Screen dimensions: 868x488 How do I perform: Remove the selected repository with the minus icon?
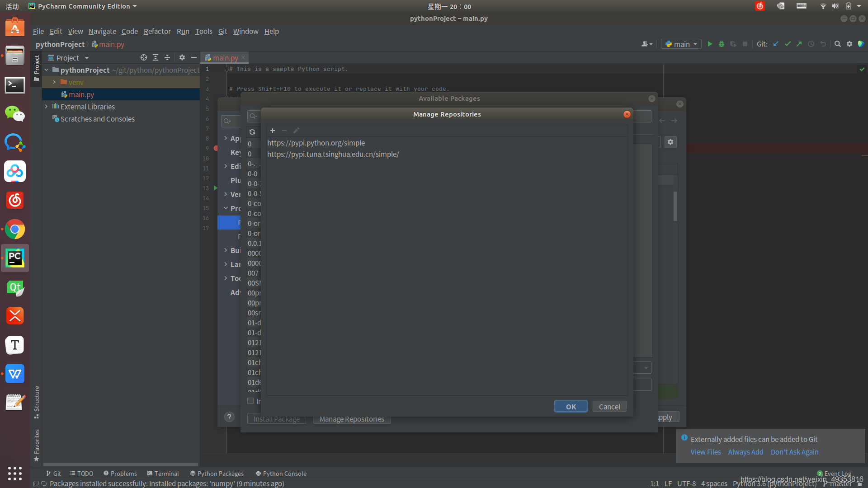point(284,131)
